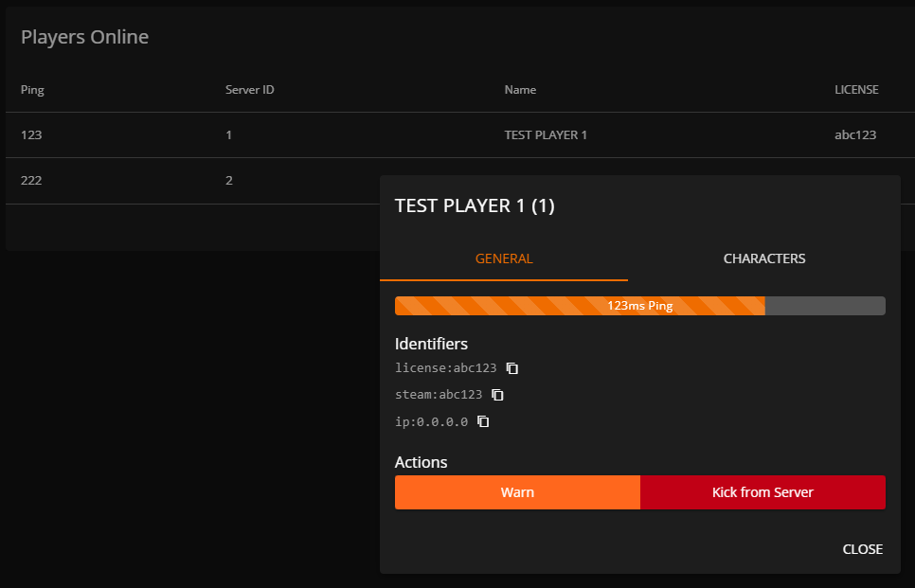Click the Name column header

click(520, 90)
